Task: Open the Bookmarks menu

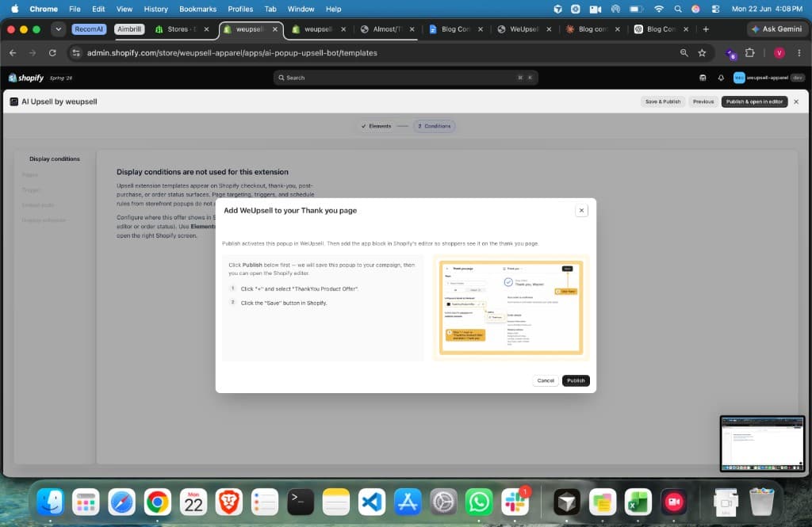Action: point(197,9)
